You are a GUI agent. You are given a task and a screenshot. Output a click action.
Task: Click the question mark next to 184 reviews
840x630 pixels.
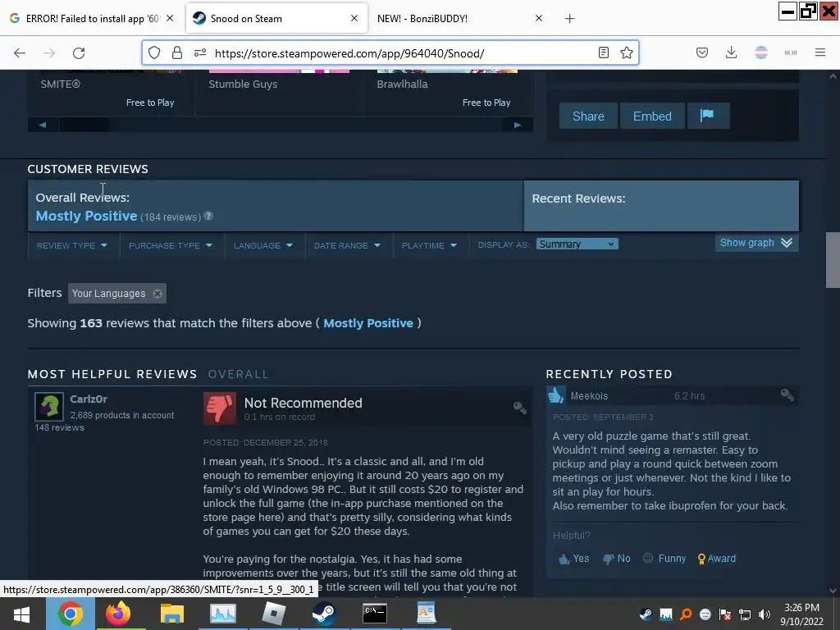tap(208, 216)
